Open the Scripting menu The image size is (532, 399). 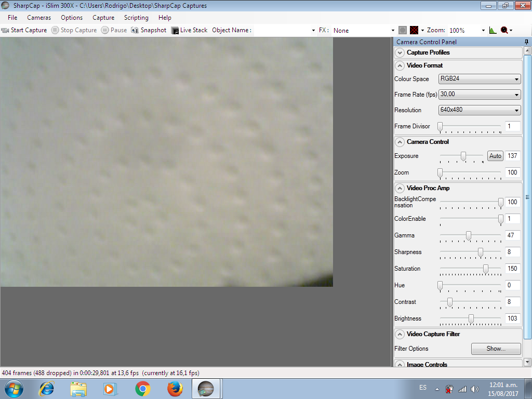136,18
